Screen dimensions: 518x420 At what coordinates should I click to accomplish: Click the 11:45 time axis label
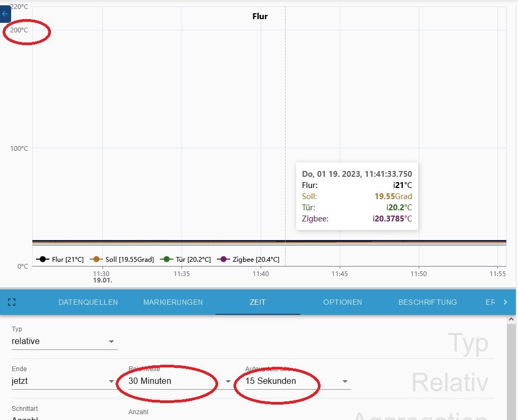click(x=340, y=273)
